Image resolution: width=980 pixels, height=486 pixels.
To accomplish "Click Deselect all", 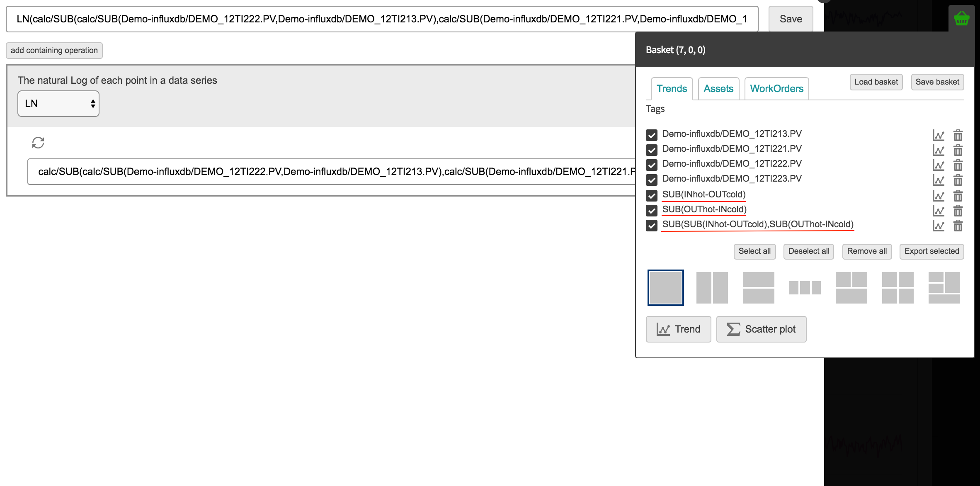I will click(x=809, y=251).
